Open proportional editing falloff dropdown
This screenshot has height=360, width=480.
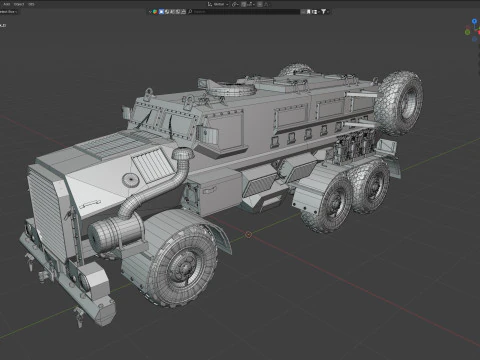pyautogui.click(x=268, y=4)
